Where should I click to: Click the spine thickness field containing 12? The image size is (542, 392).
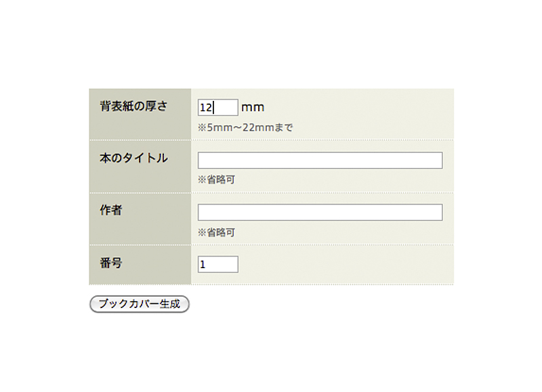click(x=217, y=108)
